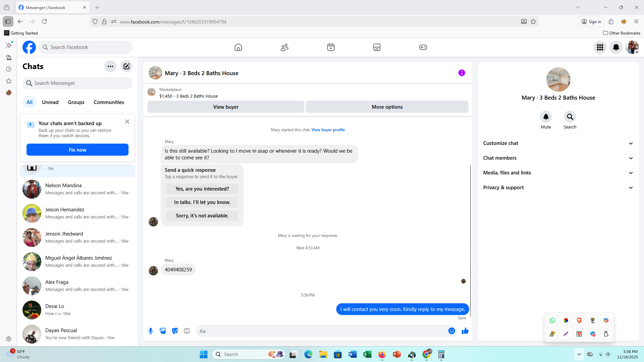This screenshot has width=644, height=362.
Task: Open browser extensions puzzle icon
Action: 611,21
